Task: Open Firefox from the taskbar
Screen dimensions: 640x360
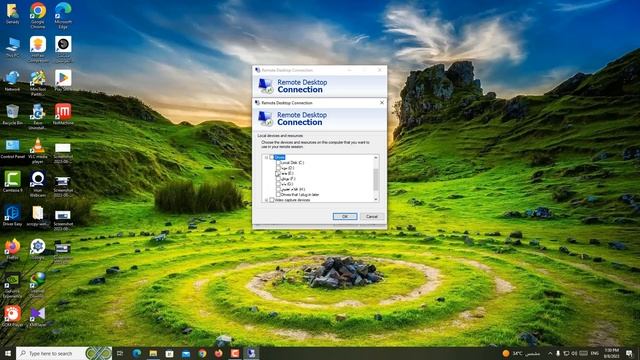Action: (x=218, y=353)
